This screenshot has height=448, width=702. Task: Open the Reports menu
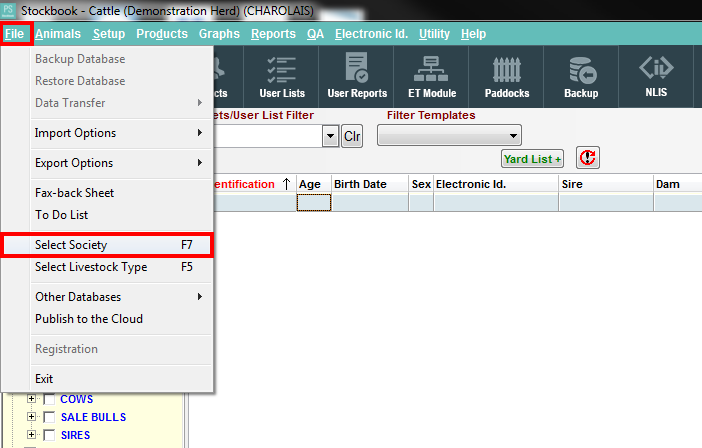click(x=273, y=34)
